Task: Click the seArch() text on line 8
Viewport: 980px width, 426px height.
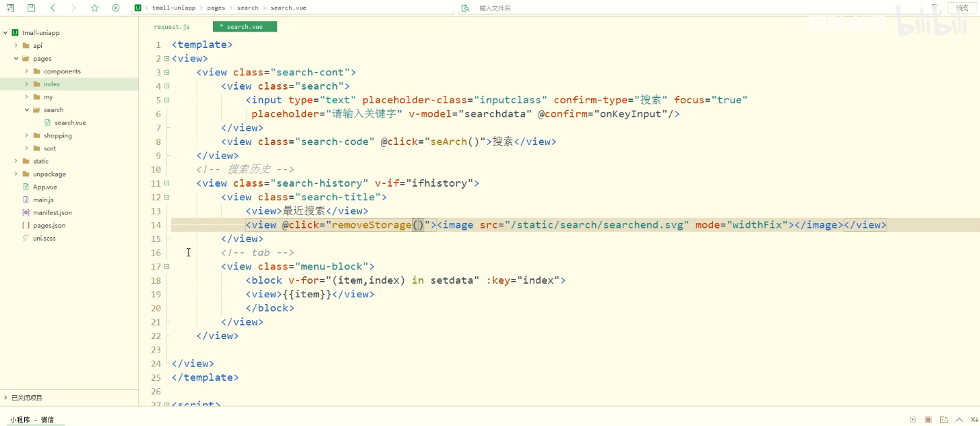Action: click(x=455, y=142)
